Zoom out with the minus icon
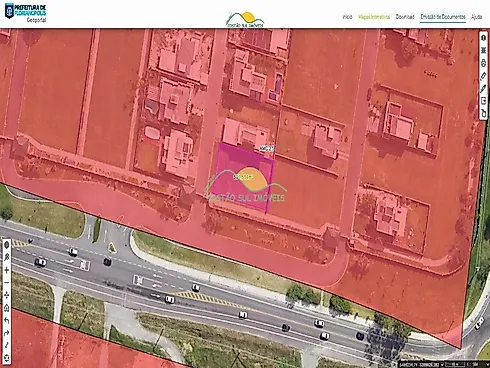Image resolution: width=490 pixels, height=368 pixels. click(6, 283)
